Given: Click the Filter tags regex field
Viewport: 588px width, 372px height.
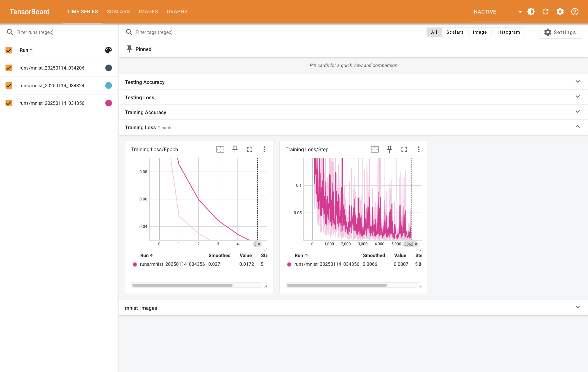Looking at the screenshot, I should 154,32.
